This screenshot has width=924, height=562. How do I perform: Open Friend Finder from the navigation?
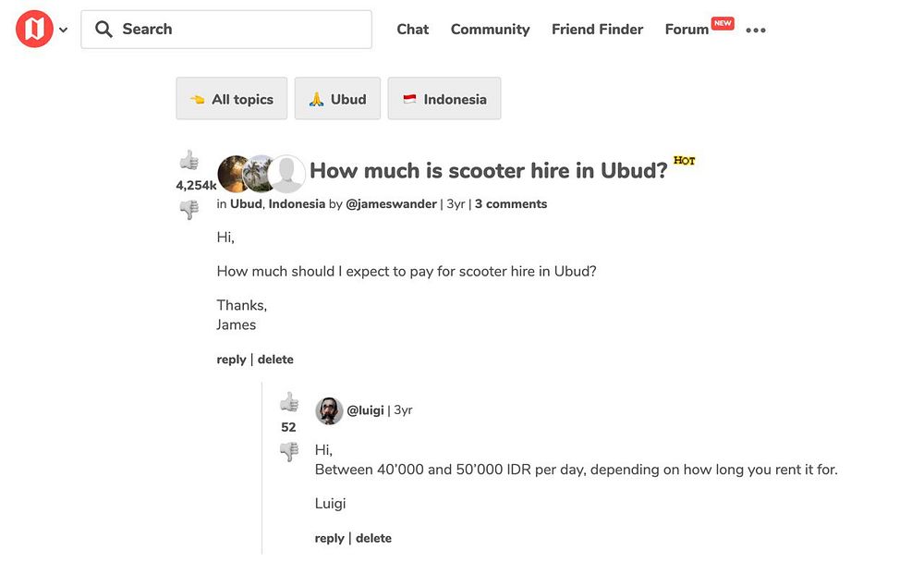click(597, 30)
